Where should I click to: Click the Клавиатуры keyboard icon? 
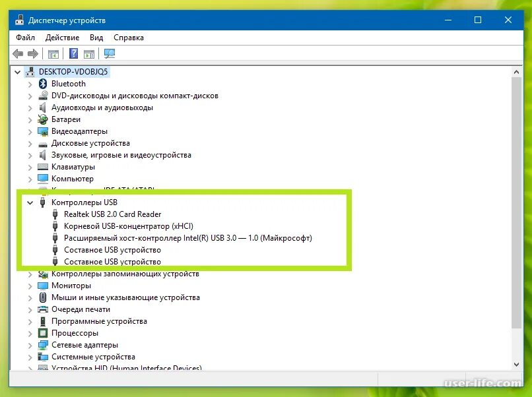(x=43, y=167)
